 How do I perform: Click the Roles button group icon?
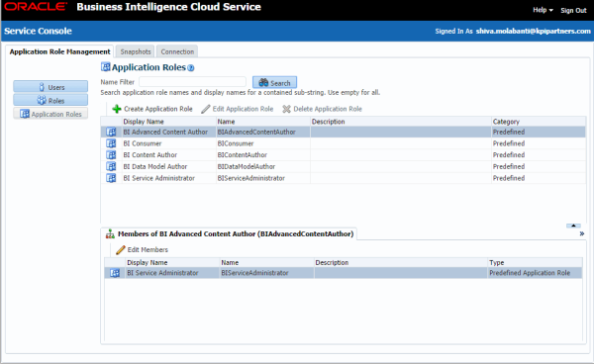tap(42, 100)
